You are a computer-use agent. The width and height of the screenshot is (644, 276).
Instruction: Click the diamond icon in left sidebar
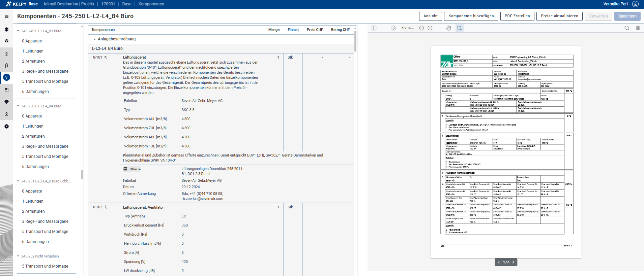coord(6,102)
